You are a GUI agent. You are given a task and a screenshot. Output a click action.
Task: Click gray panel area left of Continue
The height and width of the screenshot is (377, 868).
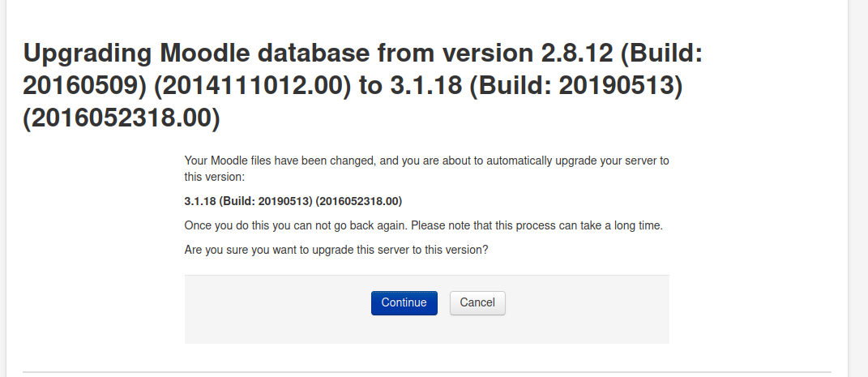pyautogui.click(x=277, y=309)
